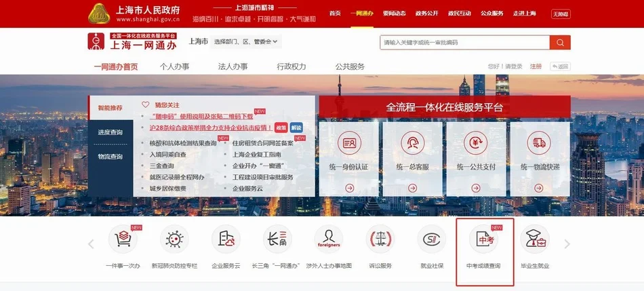
Task: Click the 诉讼服务 scales icon
Action: 380,240
